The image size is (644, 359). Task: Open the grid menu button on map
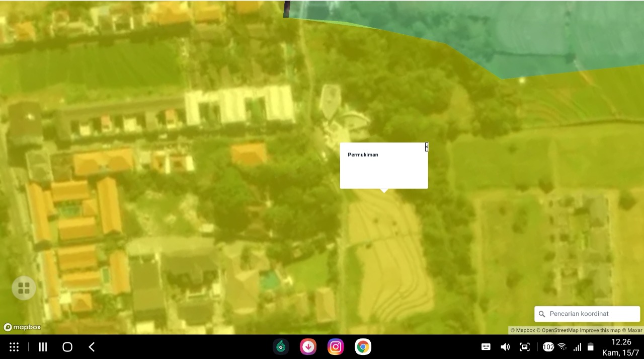pyautogui.click(x=24, y=288)
